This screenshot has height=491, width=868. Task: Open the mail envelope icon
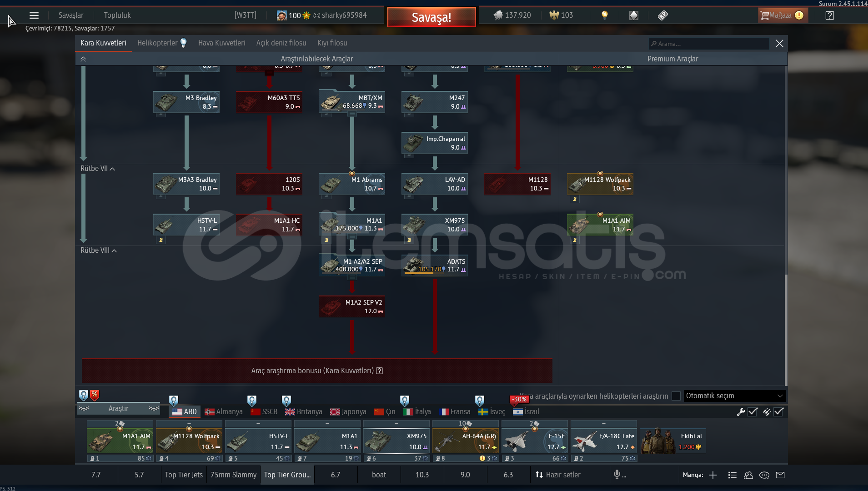780,475
